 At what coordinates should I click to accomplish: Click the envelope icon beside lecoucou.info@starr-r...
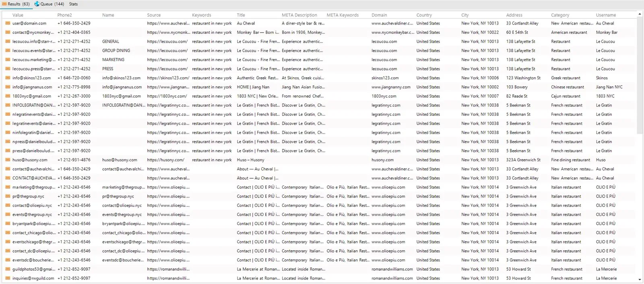pos(8,41)
